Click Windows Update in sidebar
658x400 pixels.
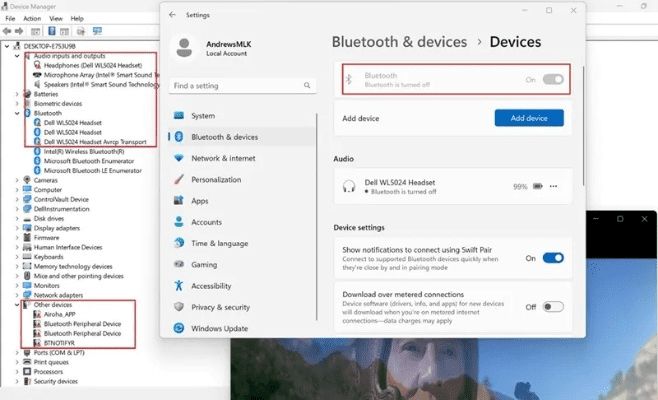tap(217, 328)
